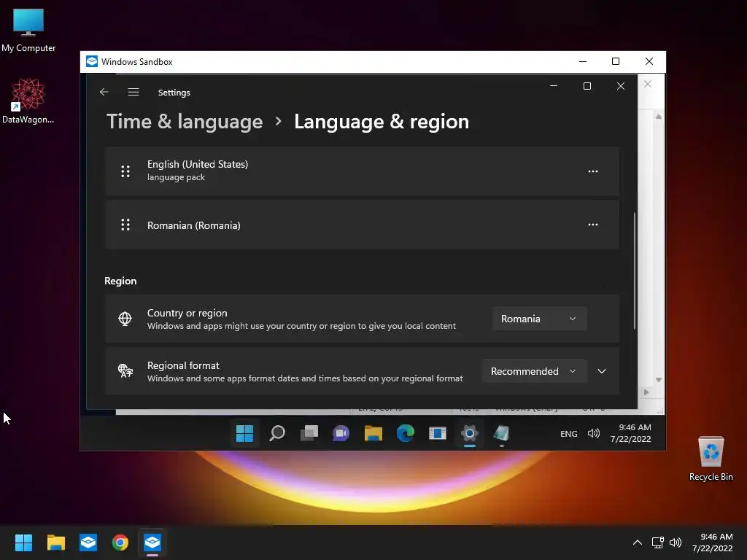Open the Regional format Recommended dropdown
The image size is (747, 560).
coord(534,371)
